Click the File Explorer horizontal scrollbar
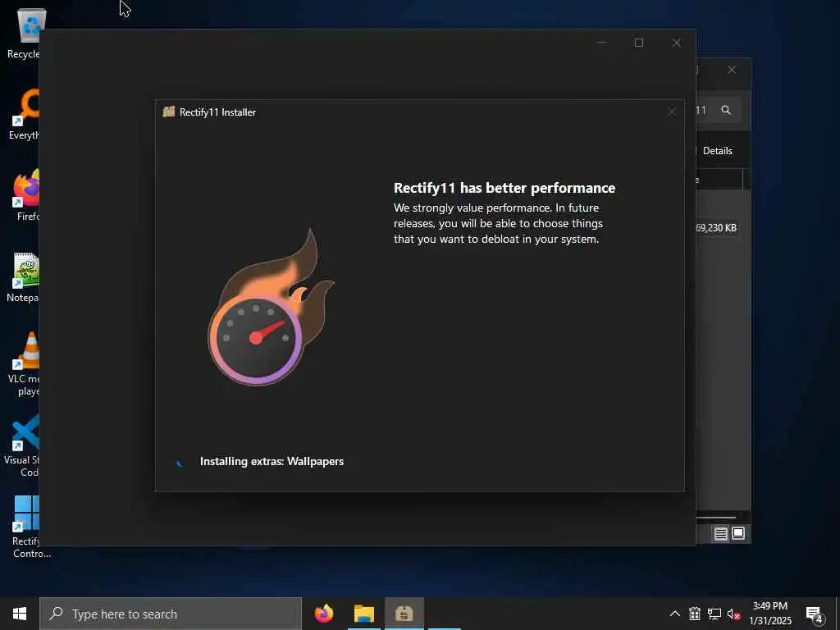The height and width of the screenshot is (630, 840). pos(715,518)
